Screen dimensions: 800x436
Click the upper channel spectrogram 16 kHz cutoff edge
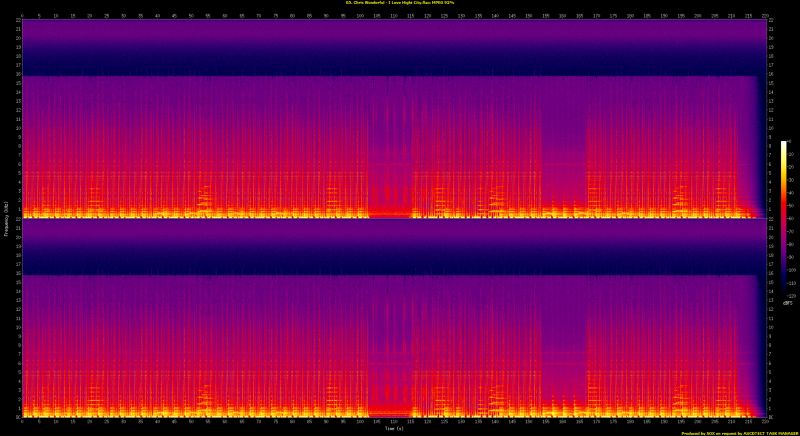point(390,77)
